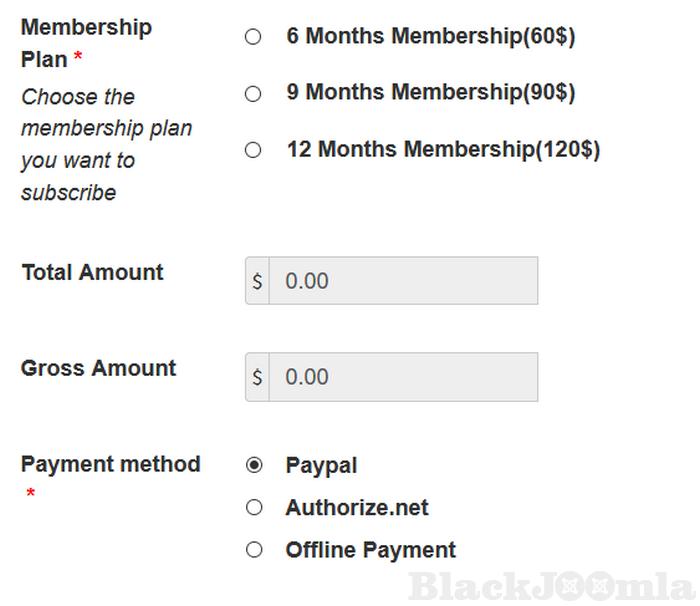The width and height of the screenshot is (700, 606).
Task: Click the "Authorize.net" option label
Action: pos(356,508)
